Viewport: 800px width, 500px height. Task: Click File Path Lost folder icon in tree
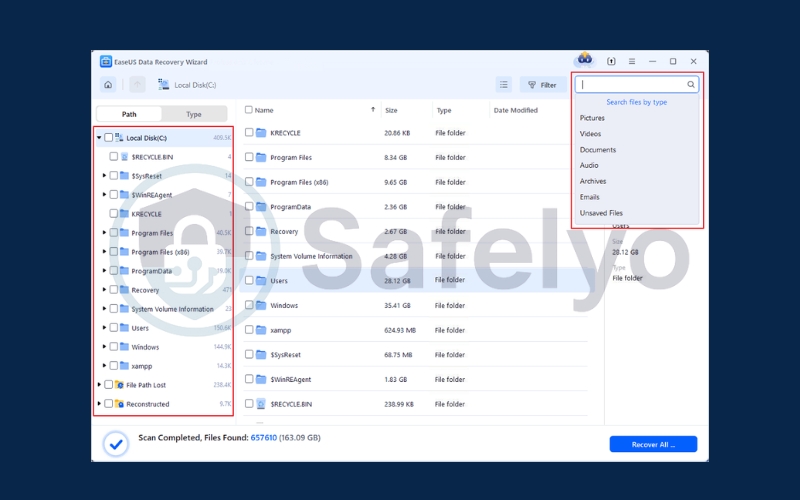point(119,385)
